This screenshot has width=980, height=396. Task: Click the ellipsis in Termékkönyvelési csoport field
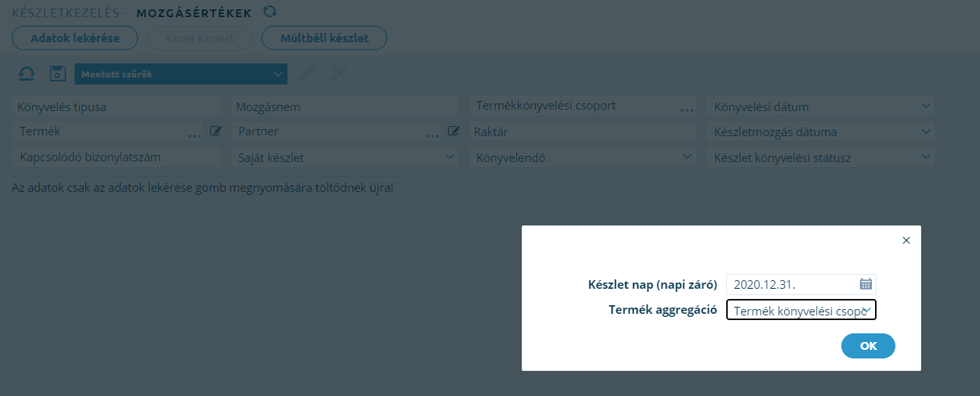(x=687, y=110)
